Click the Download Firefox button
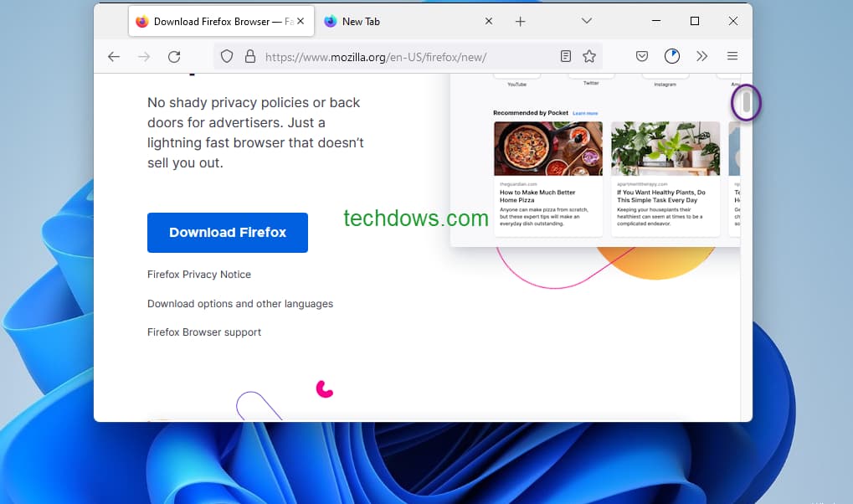Image resolution: width=853 pixels, height=504 pixels. [x=228, y=233]
